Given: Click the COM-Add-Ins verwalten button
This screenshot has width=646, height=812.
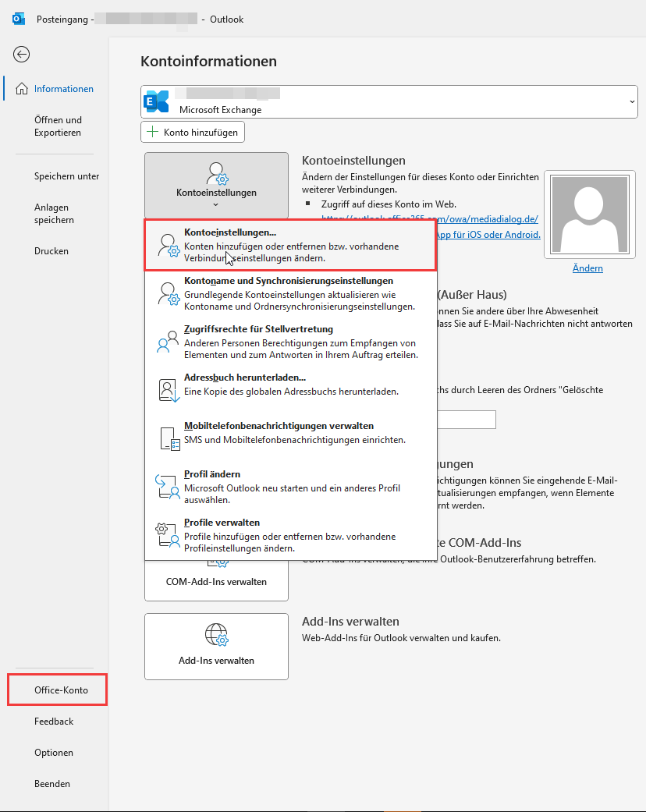Looking at the screenshot, I should 216,582.
